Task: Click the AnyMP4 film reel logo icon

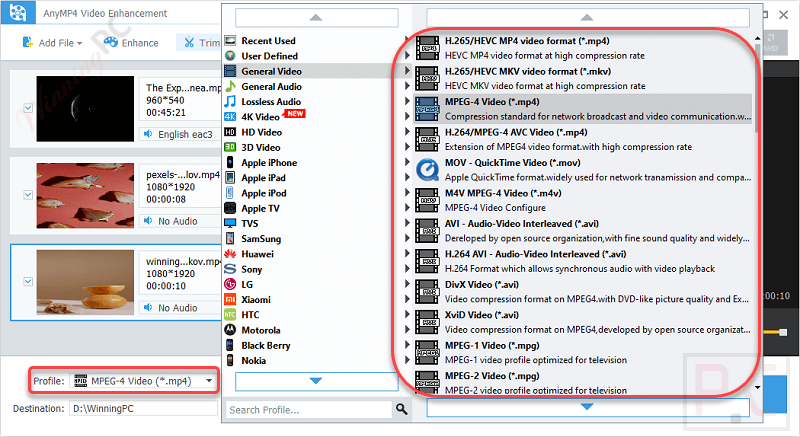Action: (18, 12)
